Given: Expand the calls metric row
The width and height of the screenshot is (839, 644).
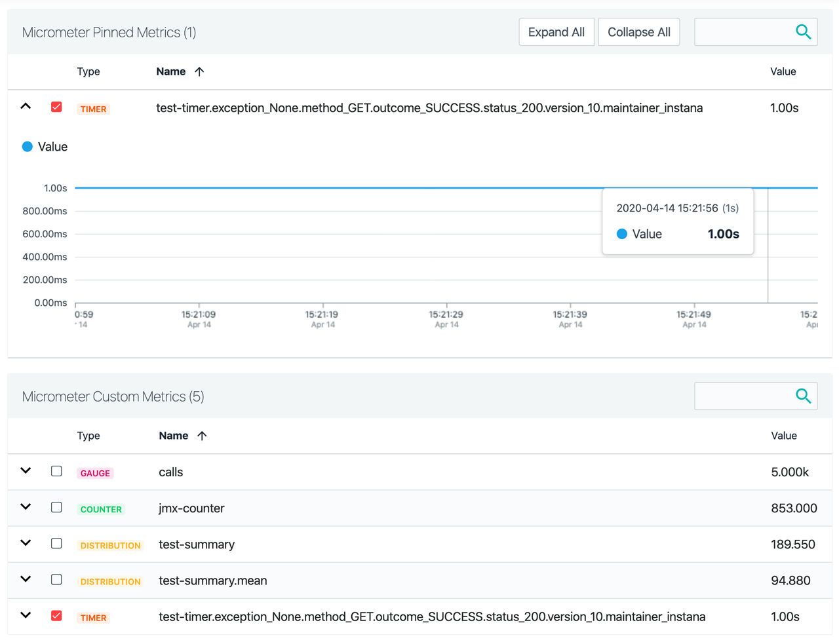Looking at the screenshot, I should (26, 470).
